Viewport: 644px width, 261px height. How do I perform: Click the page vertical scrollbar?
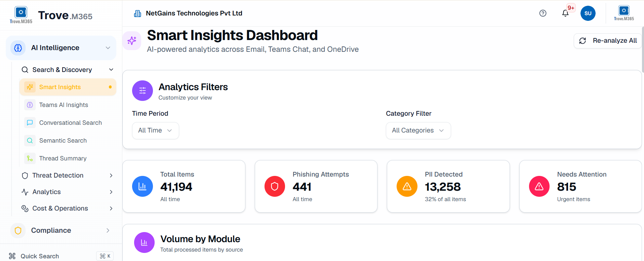click(x=643, y=50)
